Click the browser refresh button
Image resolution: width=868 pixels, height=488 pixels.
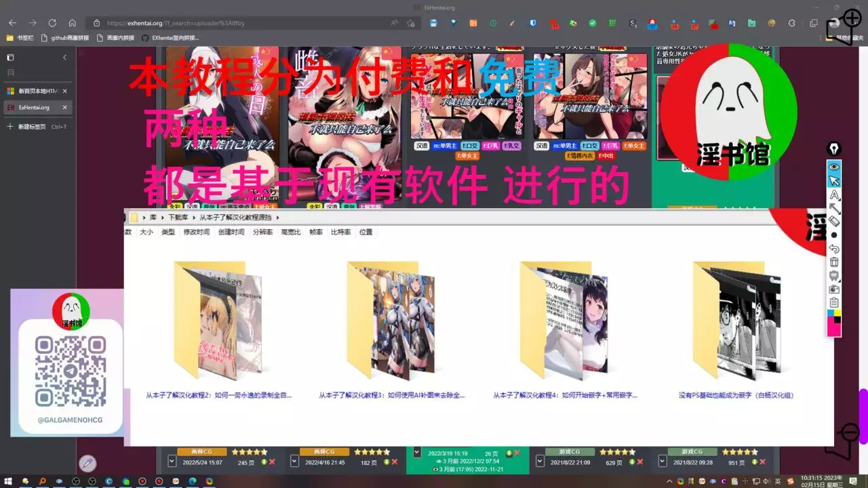[x=52, y=23]
